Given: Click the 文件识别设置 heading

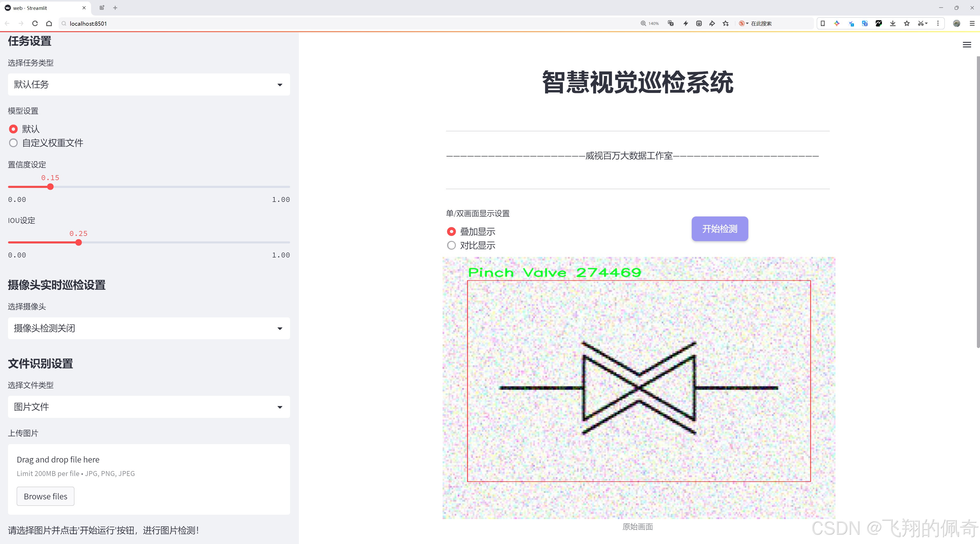Looking at the screenshot, I should [40, 364].
